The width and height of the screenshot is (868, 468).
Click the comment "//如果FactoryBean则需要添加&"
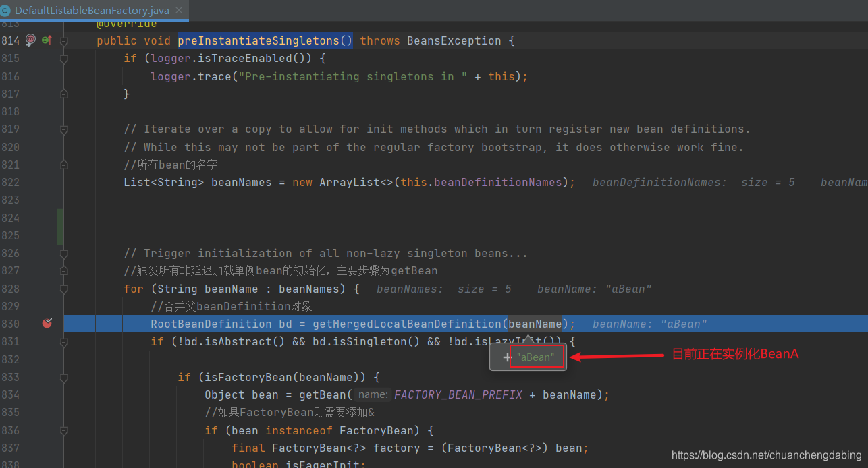(290, 412)
